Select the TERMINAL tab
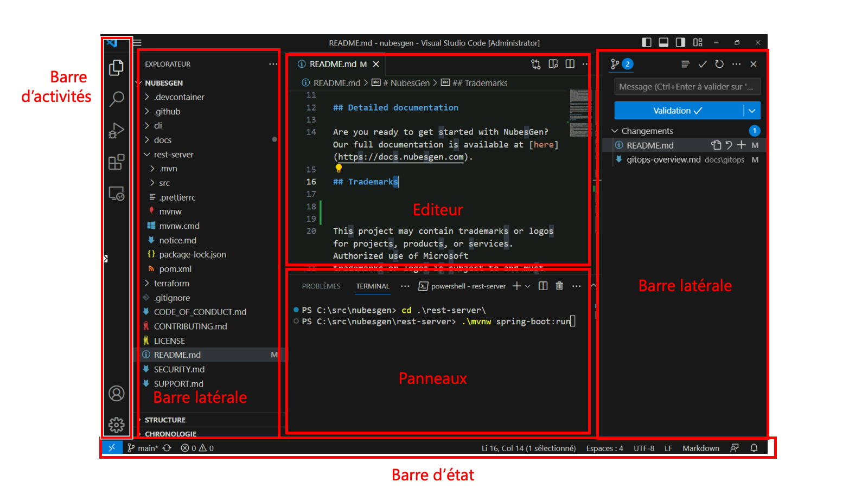Viewport: 868px width, 488px height. tap(373, 286)
